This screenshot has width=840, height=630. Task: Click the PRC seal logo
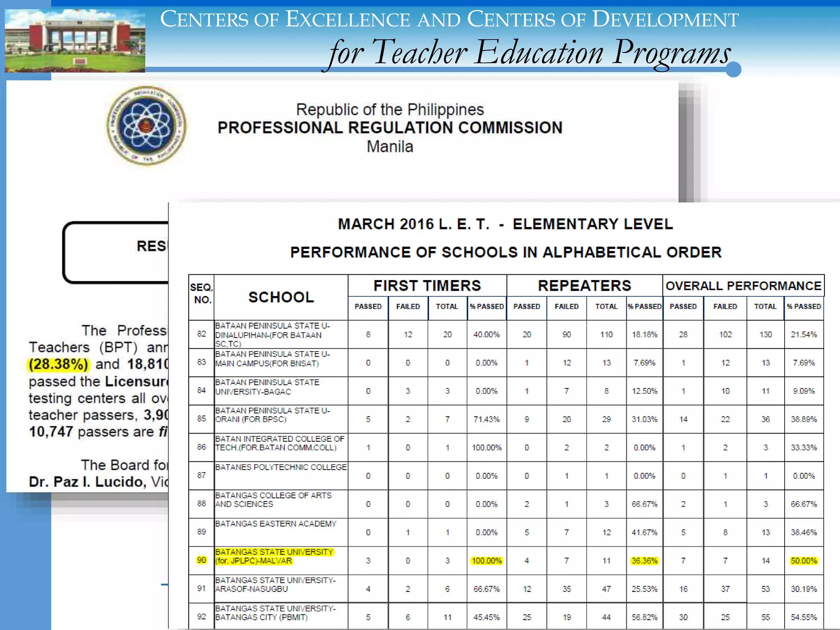tap(146, 126)
